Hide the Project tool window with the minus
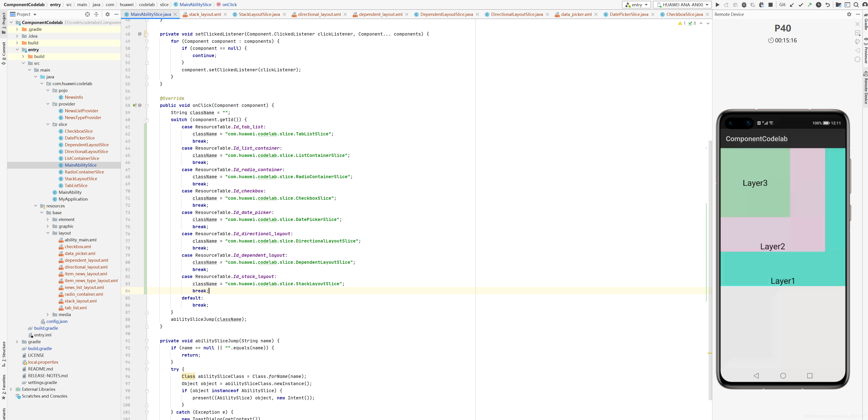868x420 pixels. (x=116, y=14)
